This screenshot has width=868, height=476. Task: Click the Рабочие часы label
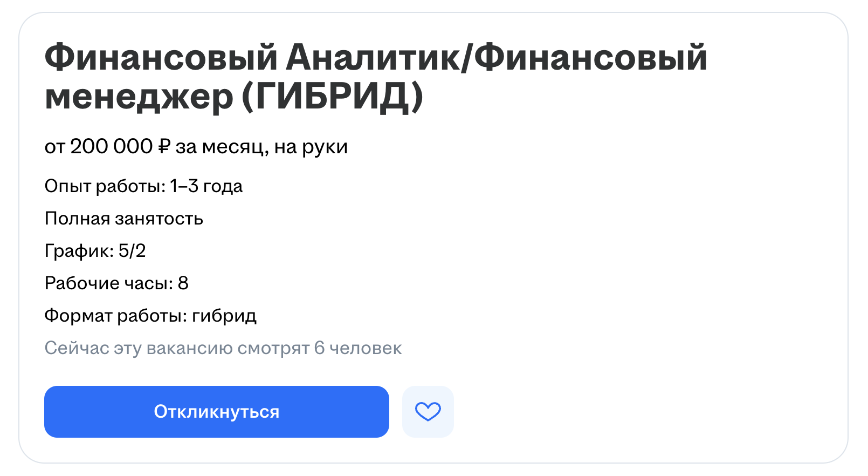[x=108, y=283]
